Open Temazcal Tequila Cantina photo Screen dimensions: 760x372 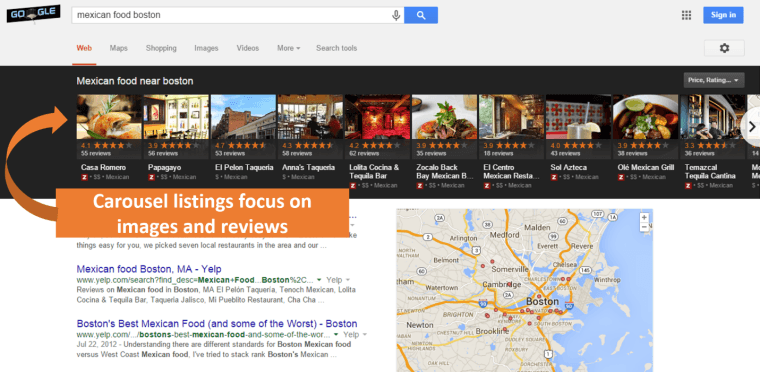[712, 117]
